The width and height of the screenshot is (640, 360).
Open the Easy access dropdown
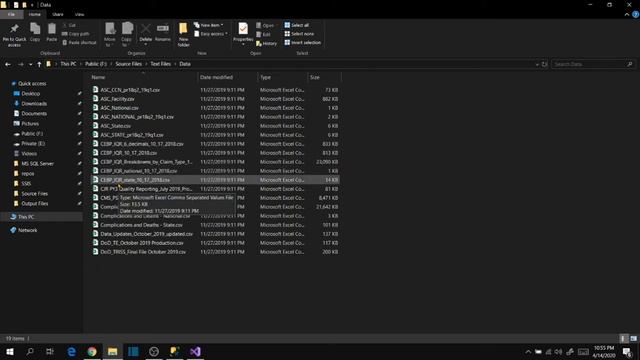(x=211, y=34)
